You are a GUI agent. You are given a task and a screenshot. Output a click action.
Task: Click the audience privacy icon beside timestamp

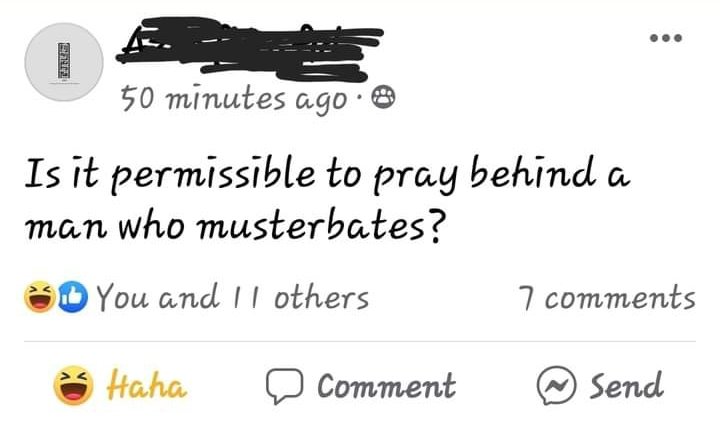(383, 98)
